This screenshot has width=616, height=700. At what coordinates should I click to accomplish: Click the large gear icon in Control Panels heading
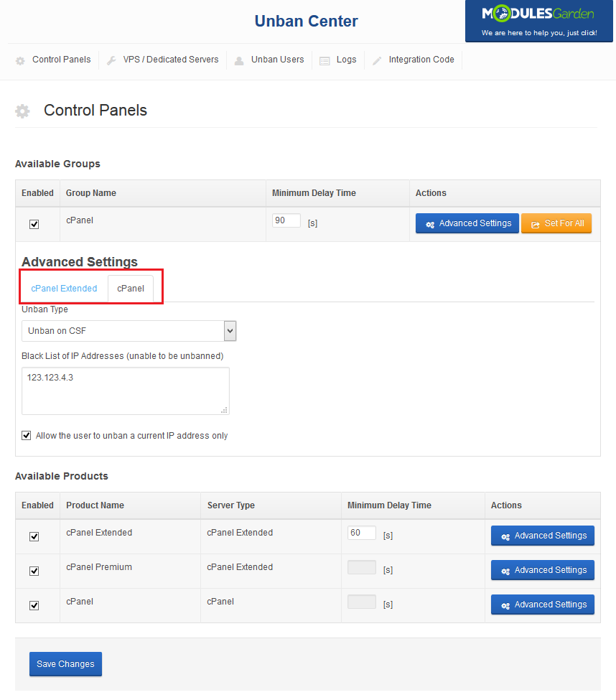click(22, 111)
